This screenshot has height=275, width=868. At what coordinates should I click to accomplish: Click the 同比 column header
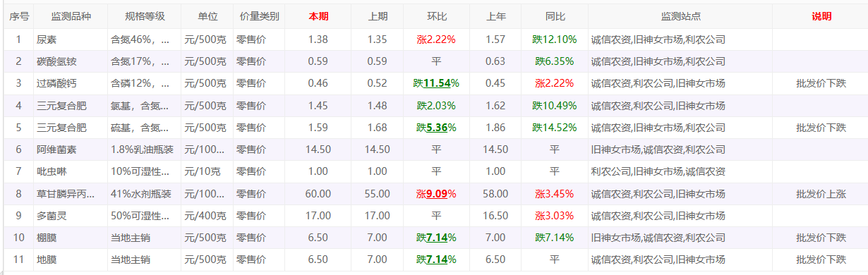[x=555, y=16]
